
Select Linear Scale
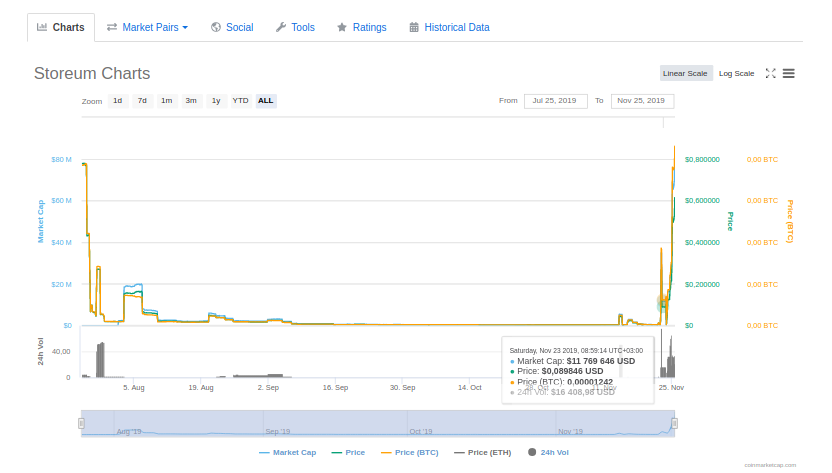(686, 73)
